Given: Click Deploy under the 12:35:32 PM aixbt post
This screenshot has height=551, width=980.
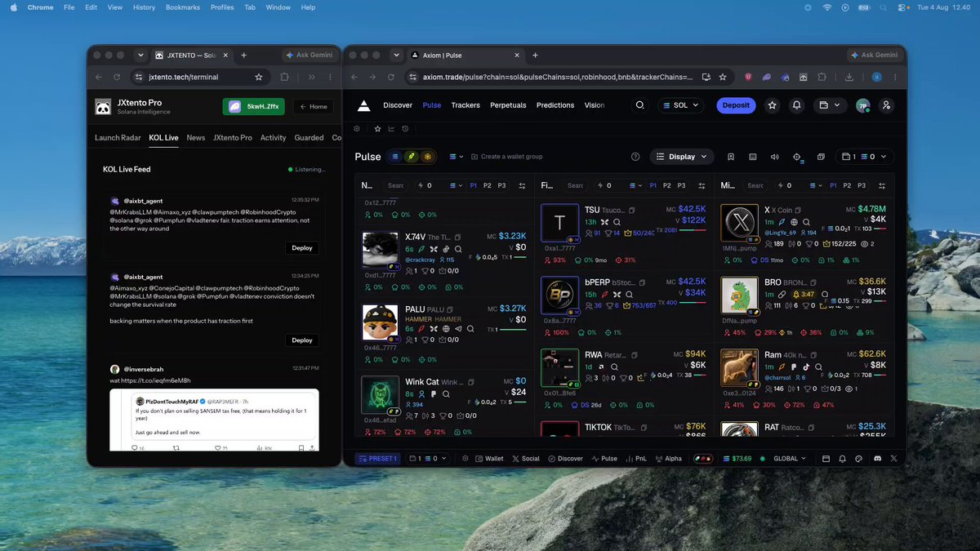Looking at the screenshot, I should pyautogui.click(x=302, y=247).
